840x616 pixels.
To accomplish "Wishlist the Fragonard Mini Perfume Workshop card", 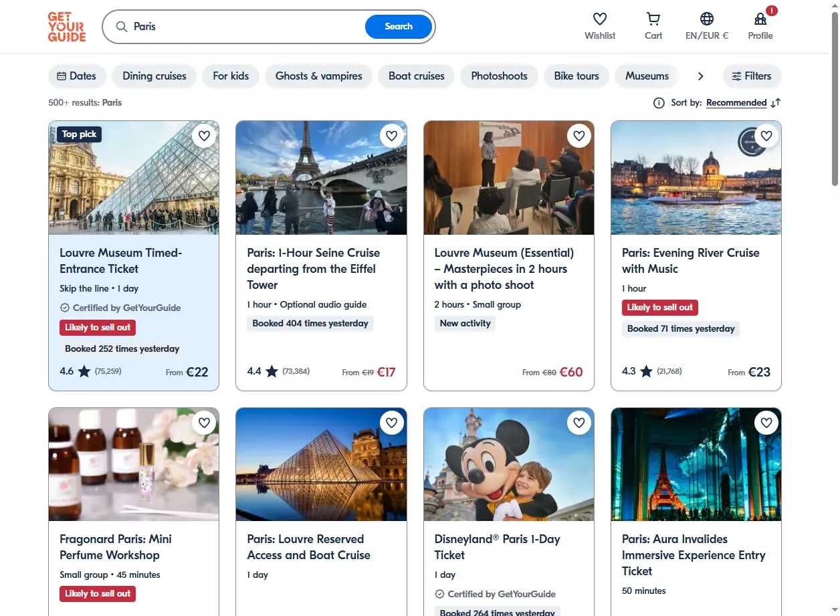I will pyautogui.click(x=205, y=422).
